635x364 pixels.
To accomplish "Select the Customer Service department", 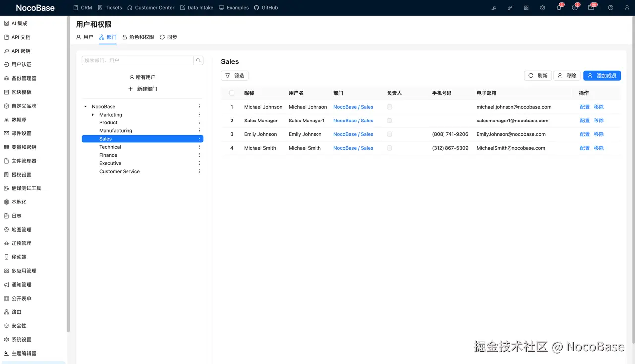I will tap(120, 171).
